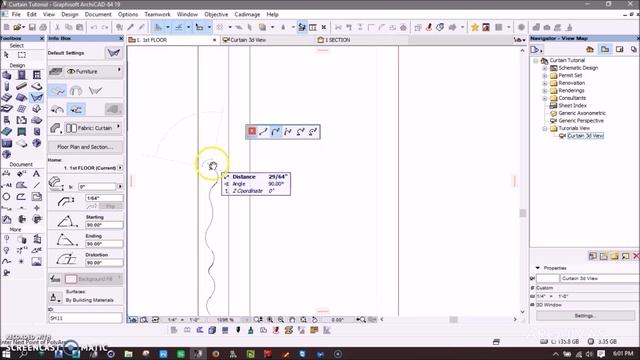This screenshot has width=640, height=360.
Task: Select the Beam tool in Toolbox
Action: (22, 86)
